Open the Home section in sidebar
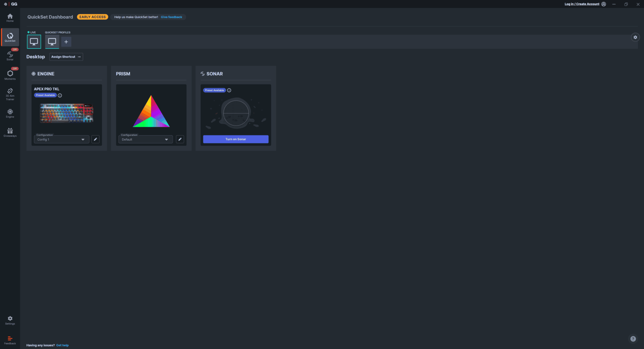 click(10, 18)
